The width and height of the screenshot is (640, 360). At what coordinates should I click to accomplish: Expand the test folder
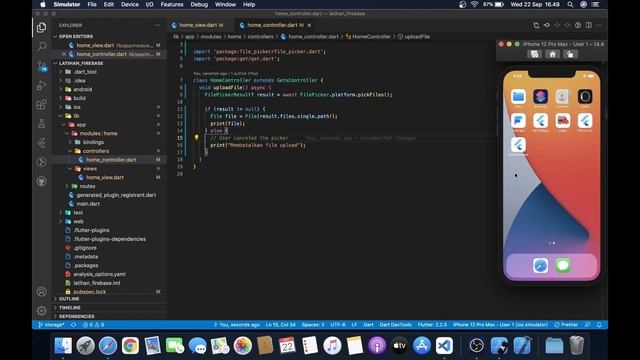[x=78, y=213]
